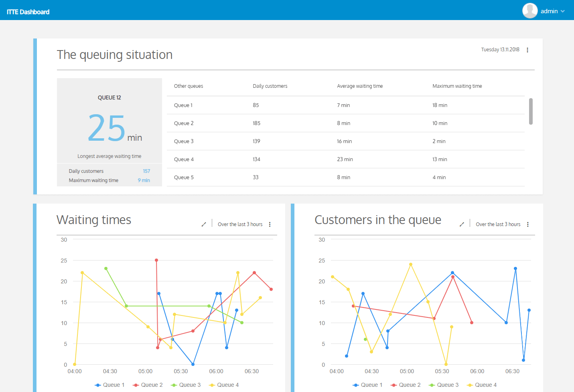The width and height of the screenshot is (574, 392).
Task: Click the yellow peak point at 24 in Customers chart
Action: coord(411,264)
